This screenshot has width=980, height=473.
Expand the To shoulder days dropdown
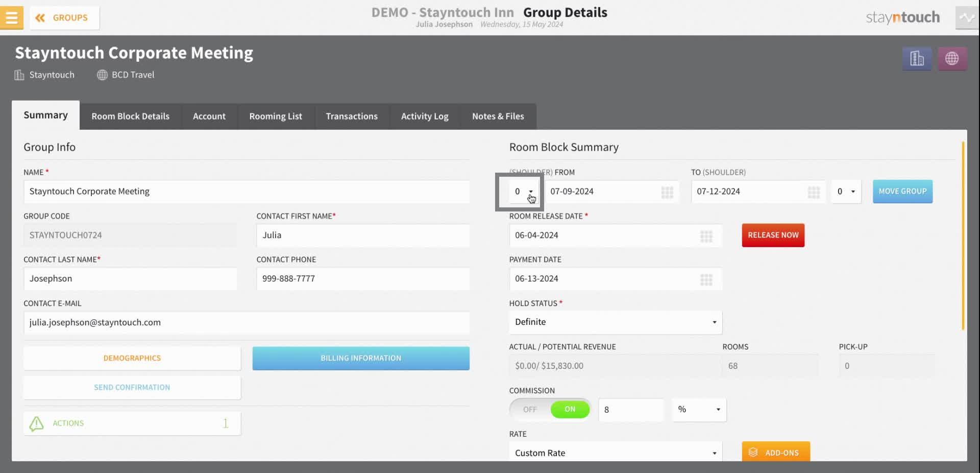[x=846, y=192]
